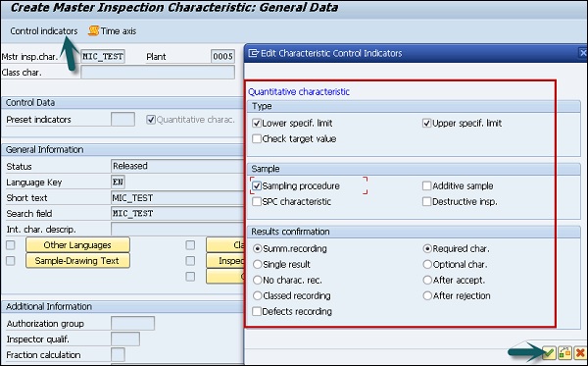Select After rejection radio button
The width and height of the screenshot is (588, 366).
coord(427,295)
